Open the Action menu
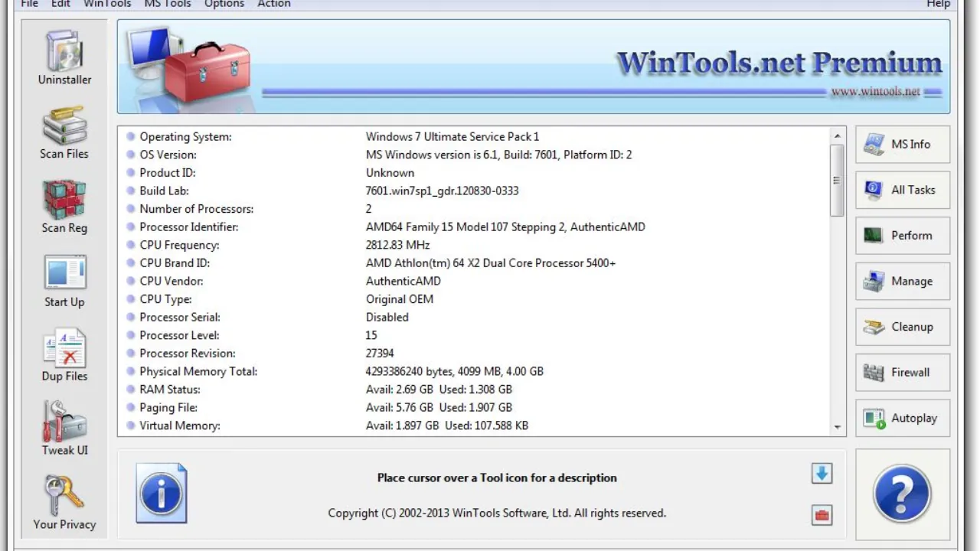Viewport: 980px width, 551px height. pyautogui.click(x=274, y=4)
